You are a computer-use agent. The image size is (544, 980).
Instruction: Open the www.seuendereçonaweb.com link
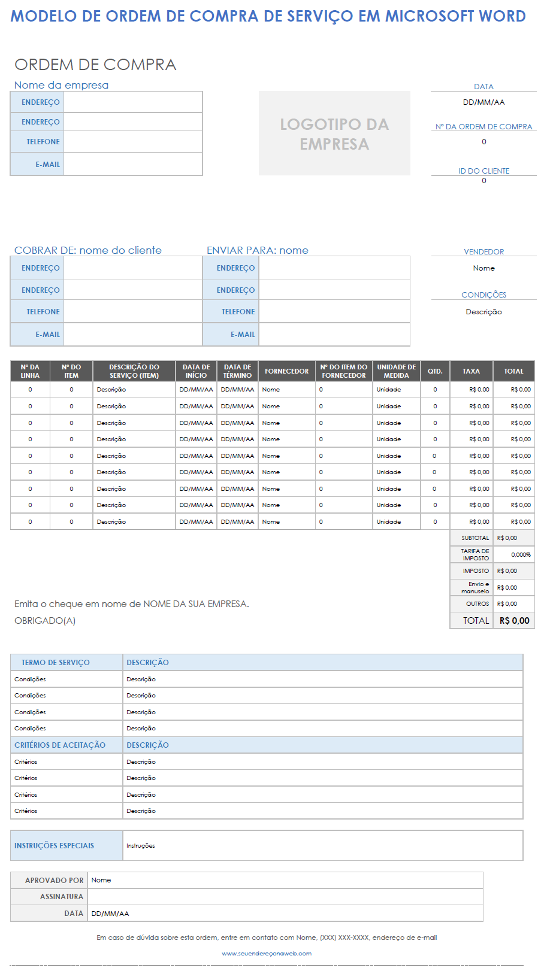pos(267,953)
